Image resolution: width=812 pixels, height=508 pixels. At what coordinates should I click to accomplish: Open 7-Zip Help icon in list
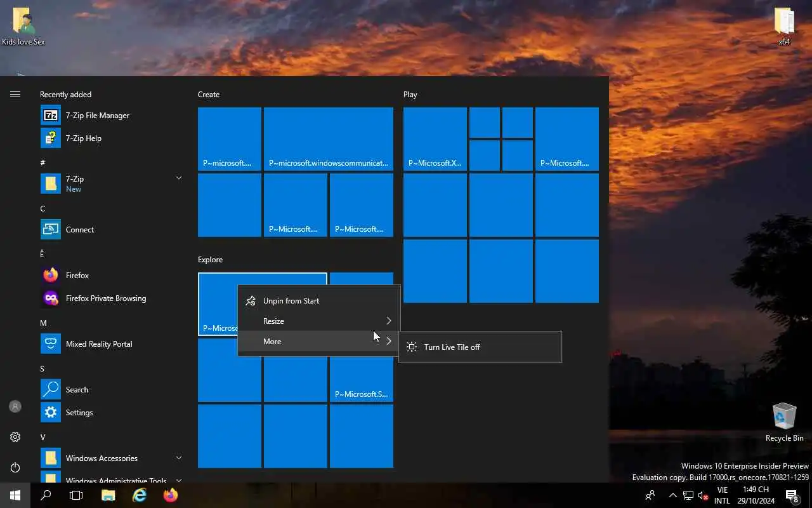51,138
